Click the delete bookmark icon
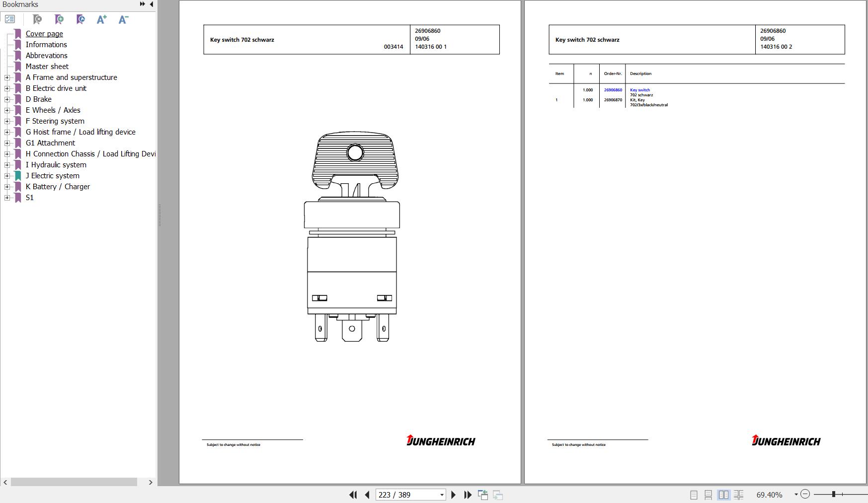The height and width of the screenshot is (503, 868). [x=37, y=19]
